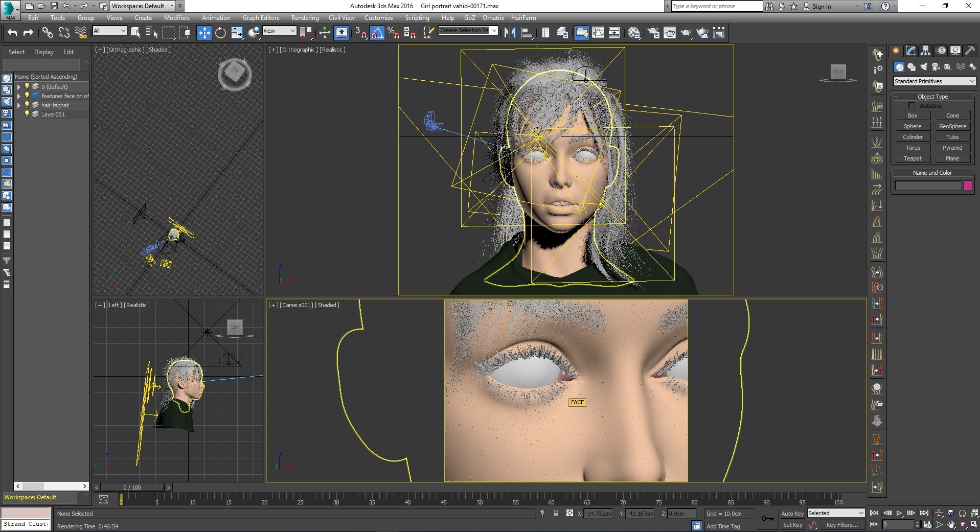980x532 pixels.
Task: Select the Rotate tool in the main toolbar
Action: (x=220, y=33)
